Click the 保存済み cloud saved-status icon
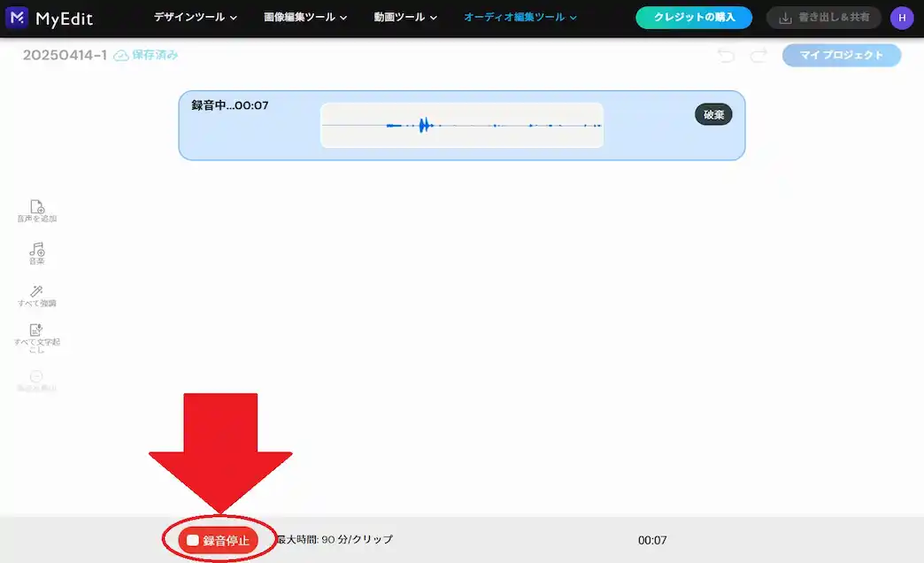924x563 pixels. point(120,54)
